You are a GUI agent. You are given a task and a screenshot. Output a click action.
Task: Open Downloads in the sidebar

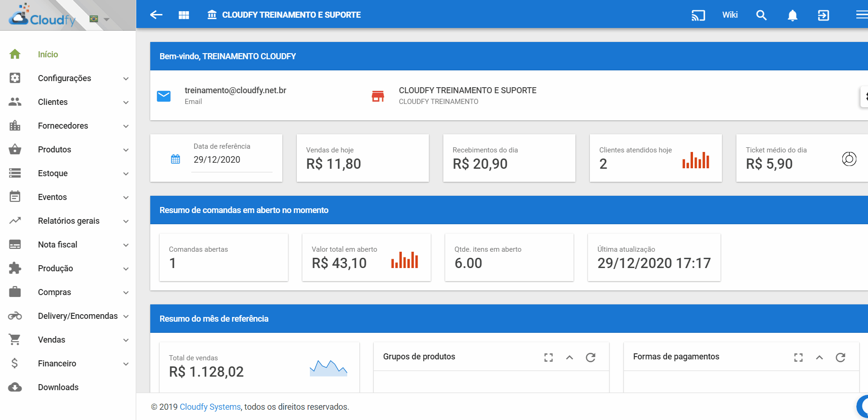coord(58,387)
